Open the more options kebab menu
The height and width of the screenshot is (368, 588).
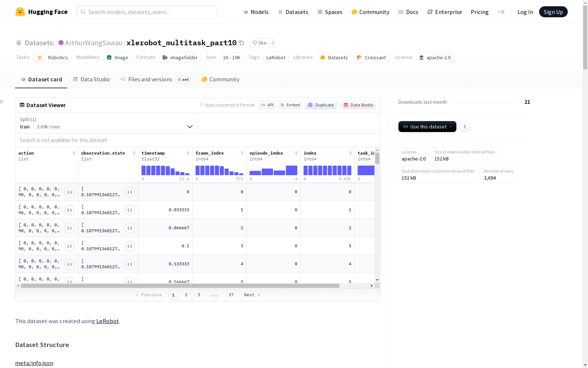(465, 127)
